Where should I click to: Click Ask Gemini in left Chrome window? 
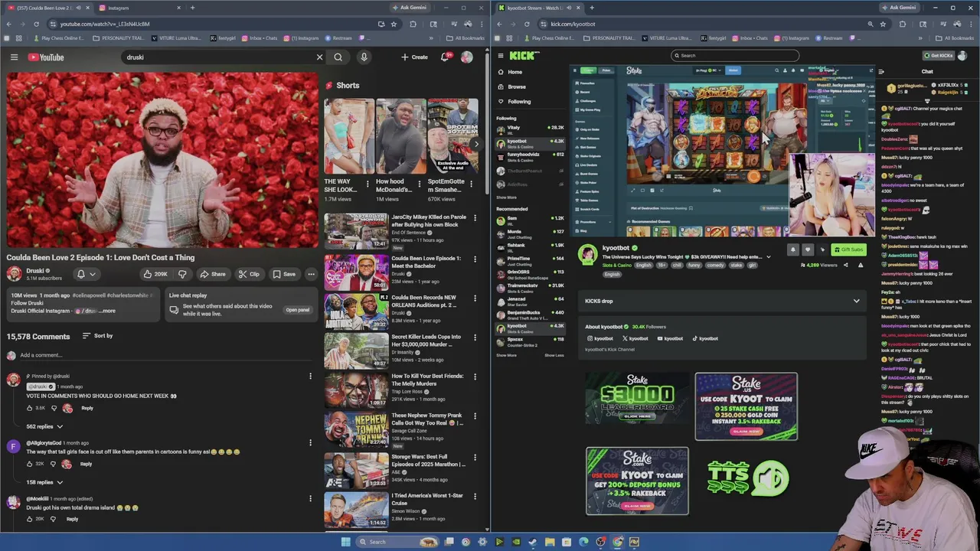409,8
